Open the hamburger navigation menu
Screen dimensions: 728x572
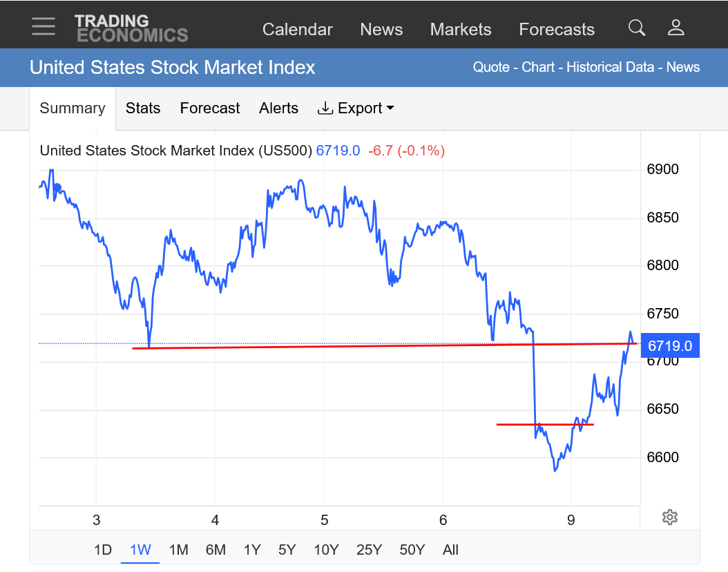43,27
